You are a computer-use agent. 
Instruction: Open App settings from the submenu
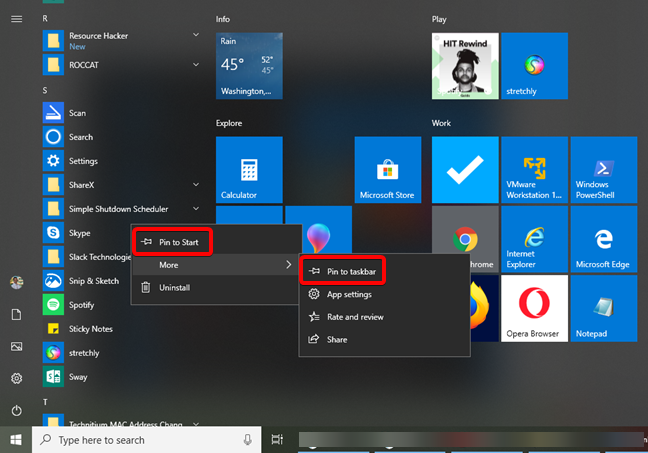(x=384, y=294)
